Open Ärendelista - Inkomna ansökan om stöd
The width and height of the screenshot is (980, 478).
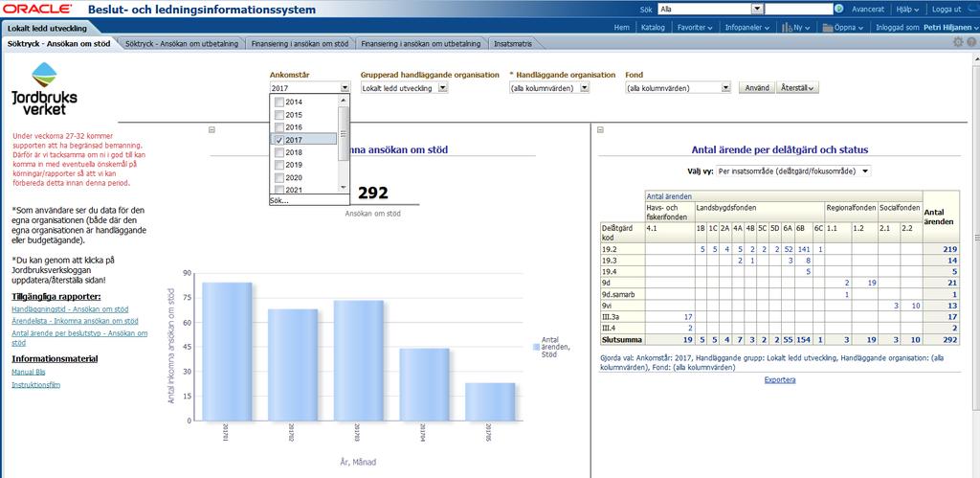click(75, 321)
